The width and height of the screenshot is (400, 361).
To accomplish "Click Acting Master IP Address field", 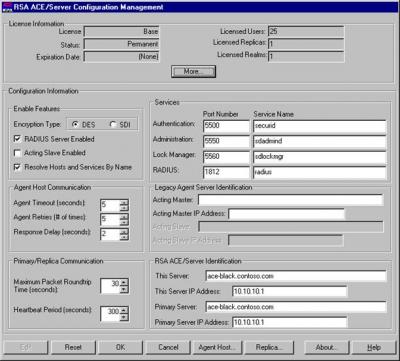I will tap(286, 214).
